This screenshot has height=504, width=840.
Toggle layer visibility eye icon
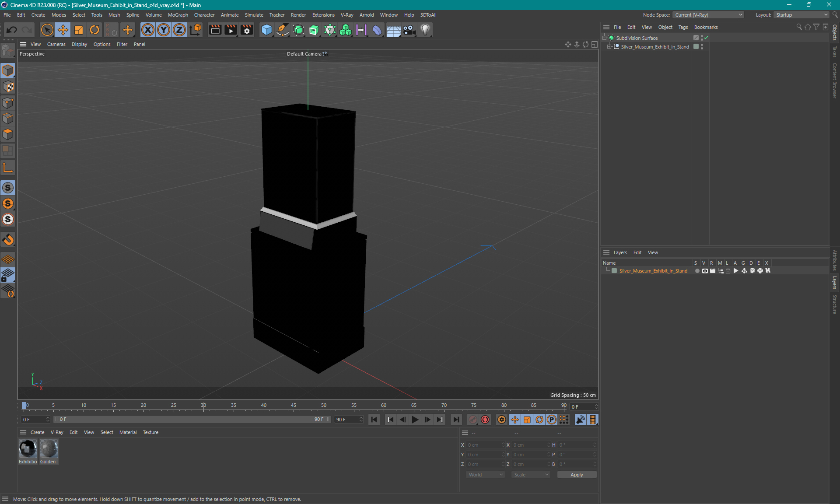(704, 271)
